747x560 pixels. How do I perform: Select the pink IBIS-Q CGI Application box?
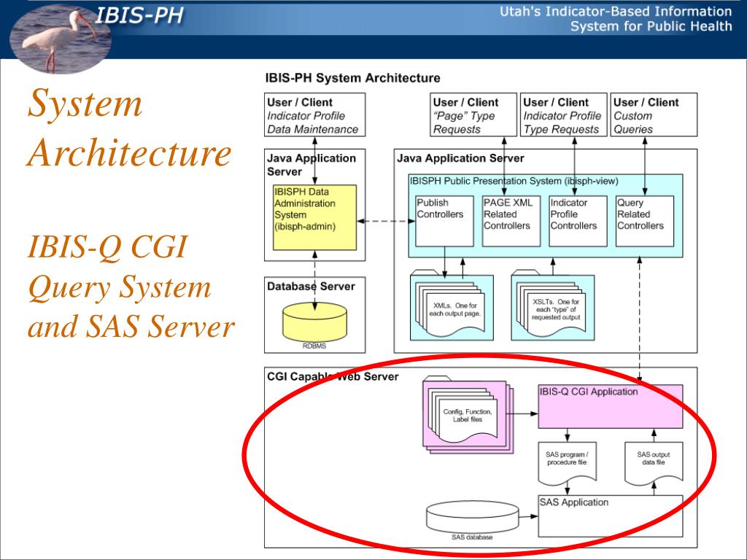point(611,406)
